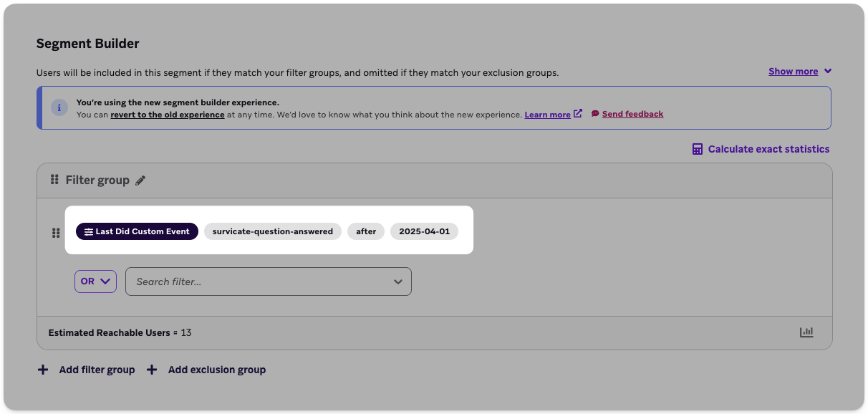Select the Last Did Custom Event pill
This screenshot has width=868, height=414.
[x=137, y=231]
